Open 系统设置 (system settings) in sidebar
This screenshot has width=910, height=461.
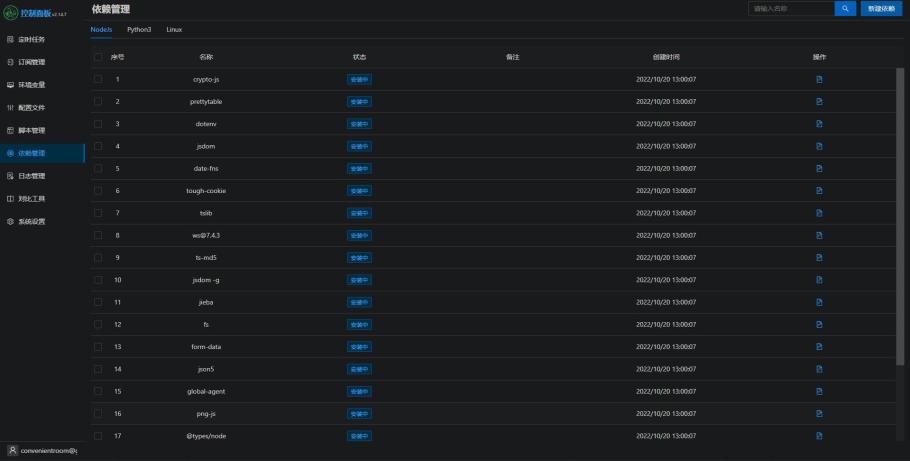[x=31, y=221]
